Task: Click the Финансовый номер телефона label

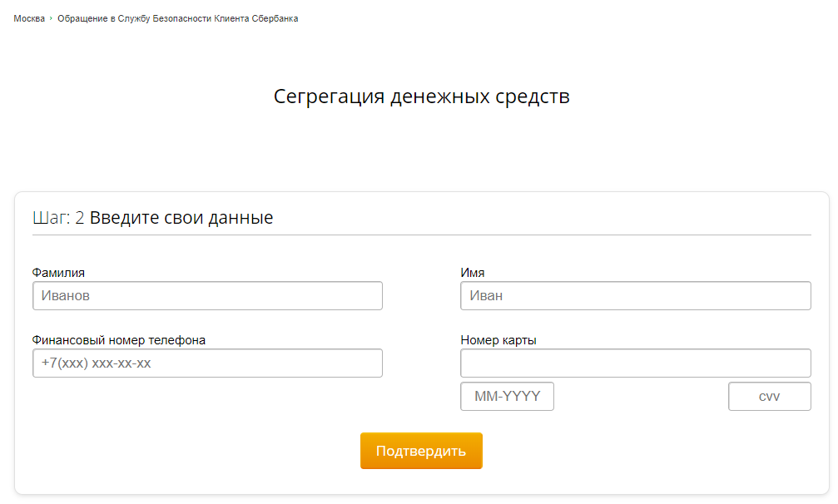Action: 119,340
